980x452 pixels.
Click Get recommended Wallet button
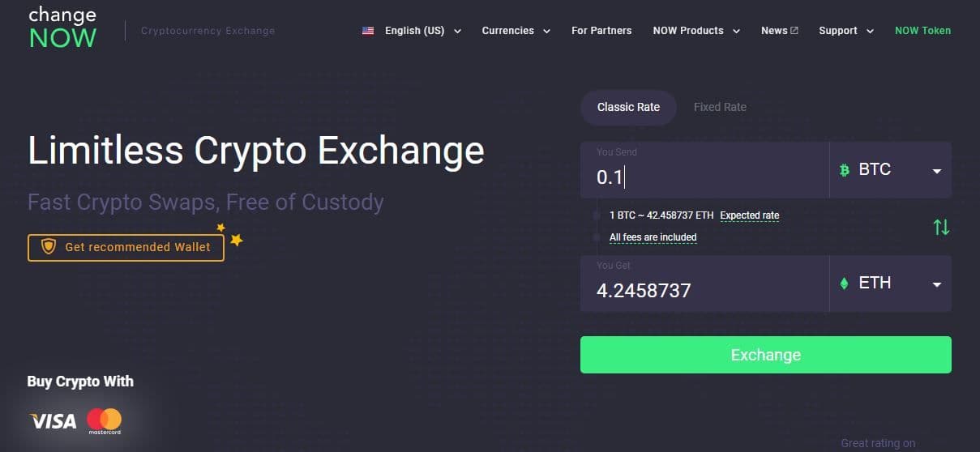coord(126,247)
